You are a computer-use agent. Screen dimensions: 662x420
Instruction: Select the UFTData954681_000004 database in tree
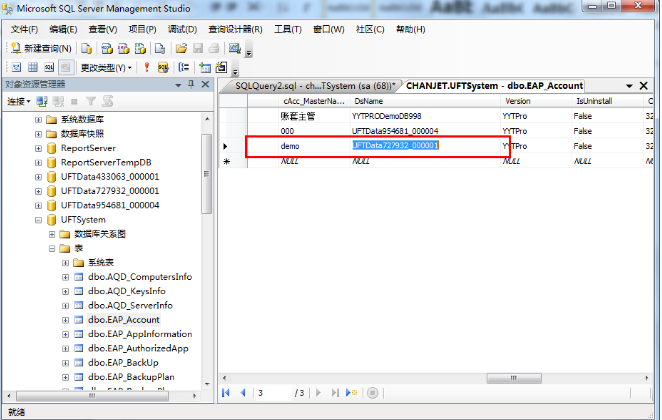[x=110, y=206]
